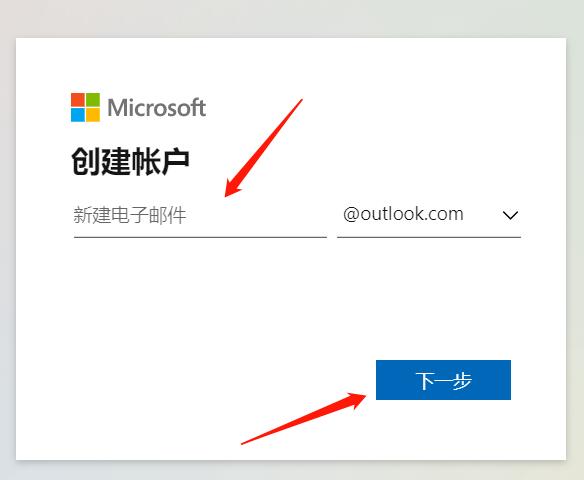The width and height of the screenshot is (584, 480).
Task: Click the Microsoft four-square logo
Action: 85,107
